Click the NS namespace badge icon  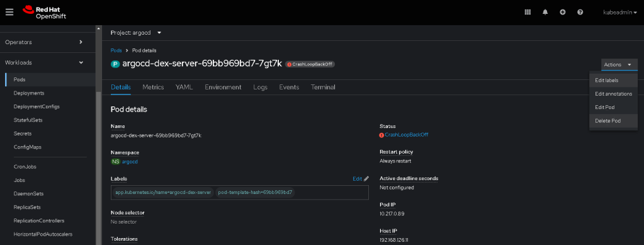(116, 162)
